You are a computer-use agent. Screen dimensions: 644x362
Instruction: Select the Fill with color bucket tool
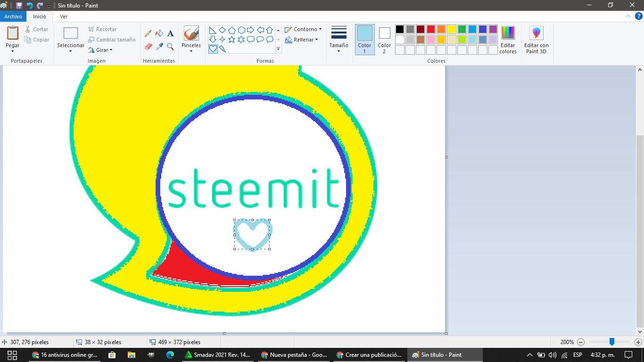point(159,33)
